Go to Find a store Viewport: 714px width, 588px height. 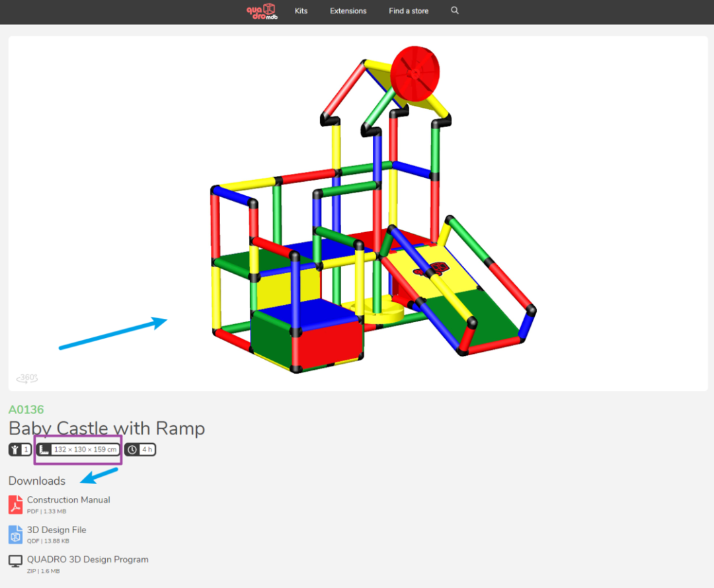[409, 11]
